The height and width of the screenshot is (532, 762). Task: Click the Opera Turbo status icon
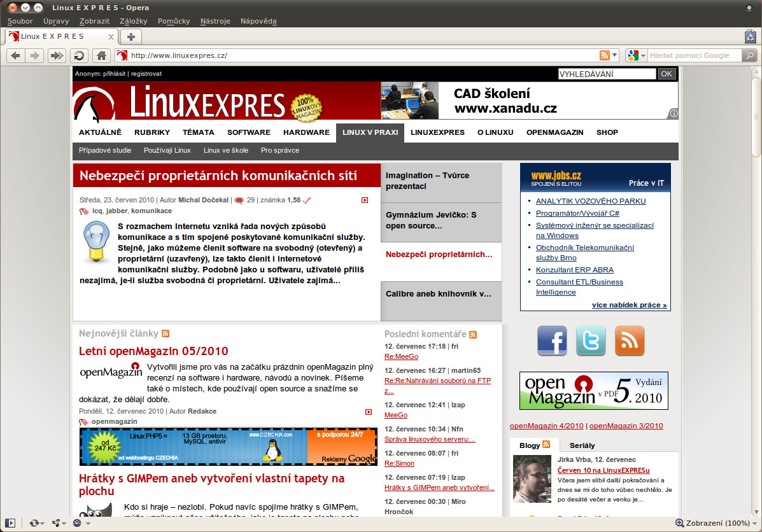pos(77,523)
